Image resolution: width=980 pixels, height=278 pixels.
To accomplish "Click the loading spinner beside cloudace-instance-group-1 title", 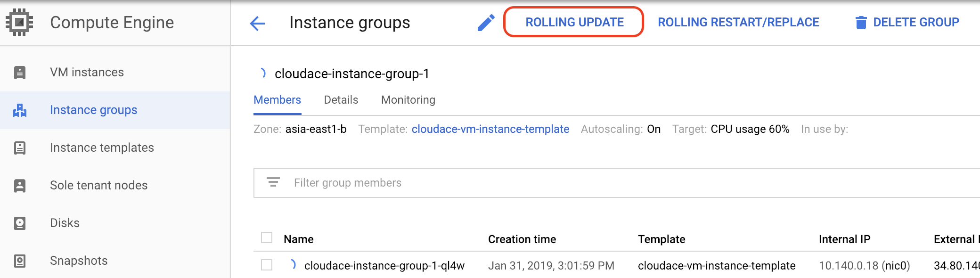I will 263,73.
